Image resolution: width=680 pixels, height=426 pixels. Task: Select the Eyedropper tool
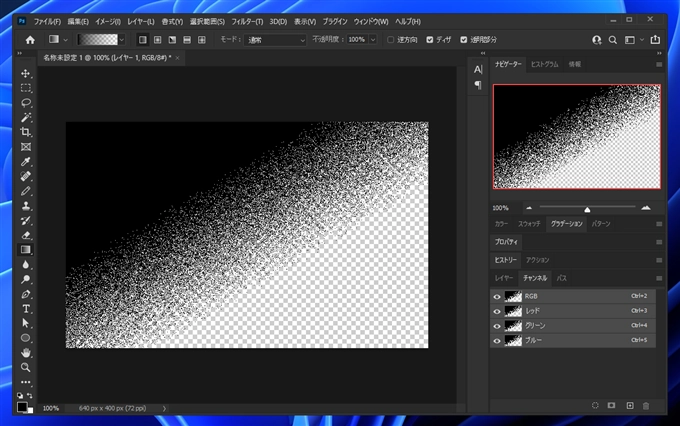(x=26, y=161)
